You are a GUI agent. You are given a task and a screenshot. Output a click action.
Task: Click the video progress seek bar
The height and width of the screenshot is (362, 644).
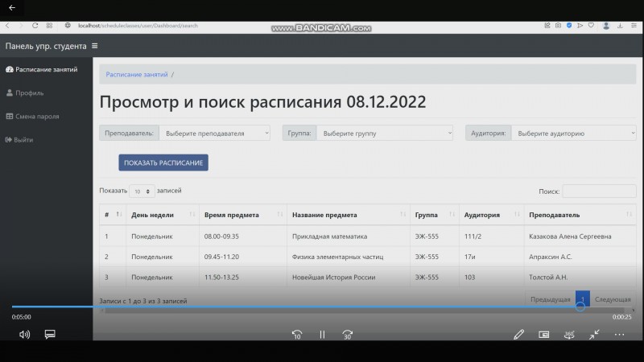322,306
